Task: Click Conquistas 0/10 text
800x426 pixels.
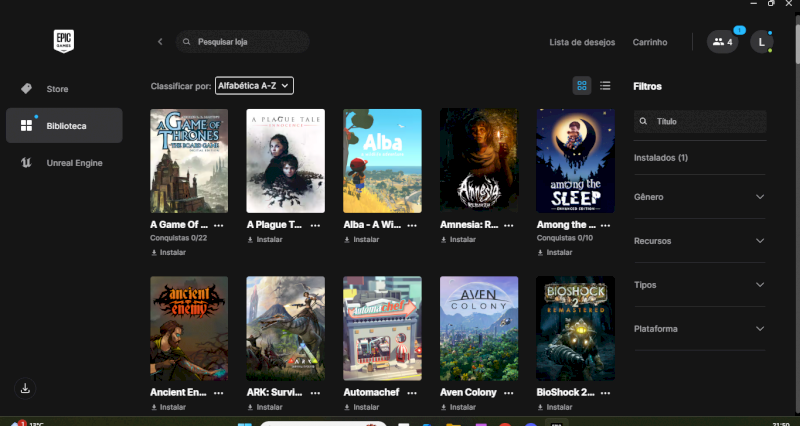Action: 565,238
